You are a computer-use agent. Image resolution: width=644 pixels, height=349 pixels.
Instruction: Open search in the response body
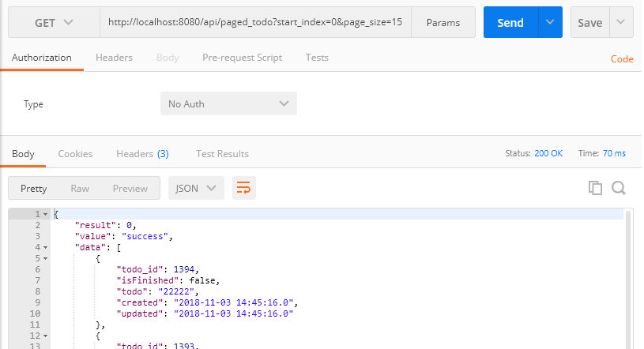[619, 188]
